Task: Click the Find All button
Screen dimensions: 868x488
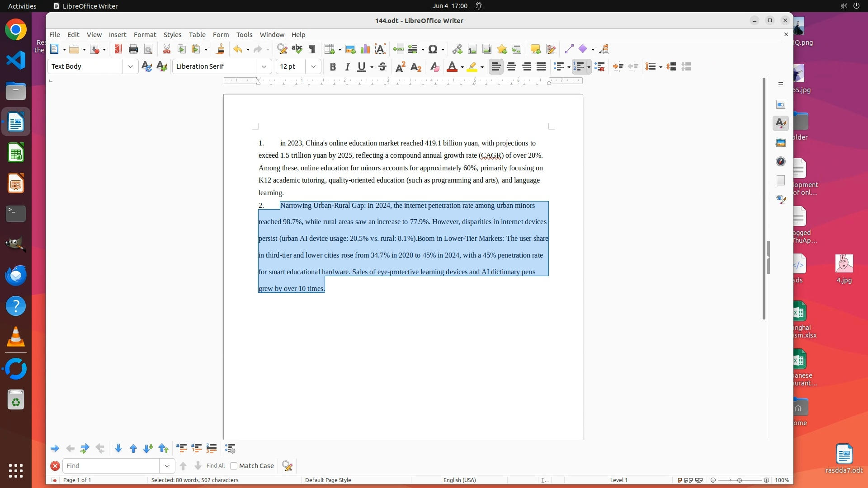Action: tap(215, 466)
